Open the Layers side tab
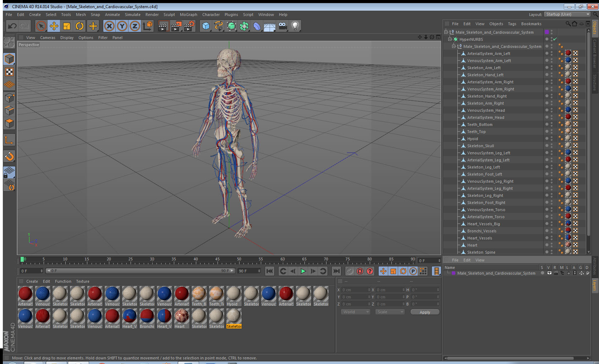Image resolution: width=599 pixels, height=364 pixels. 594,285
